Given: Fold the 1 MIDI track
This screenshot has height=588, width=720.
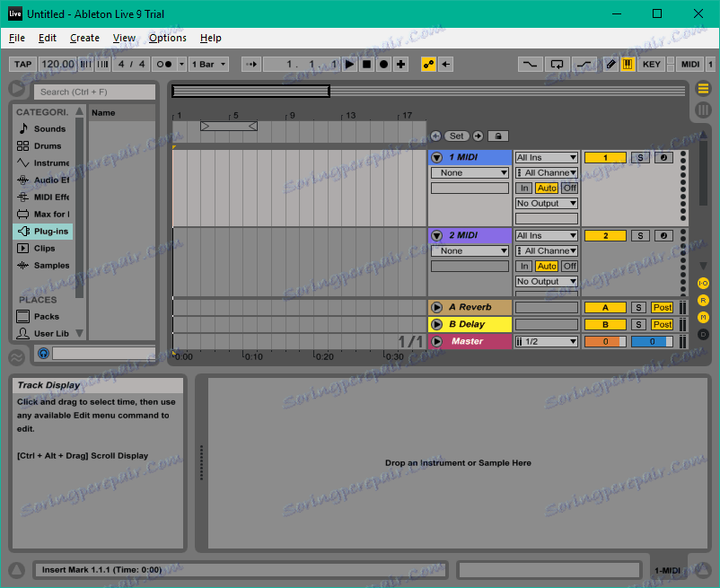Looking at the screenshot, I should pyautogui.click(x=436, y=157).
